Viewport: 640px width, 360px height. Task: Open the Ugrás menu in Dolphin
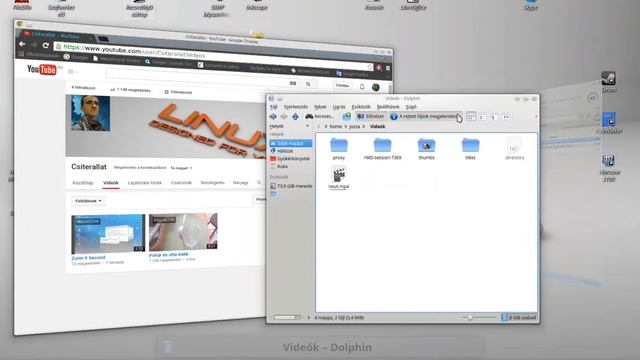click(x=339, y=107)
